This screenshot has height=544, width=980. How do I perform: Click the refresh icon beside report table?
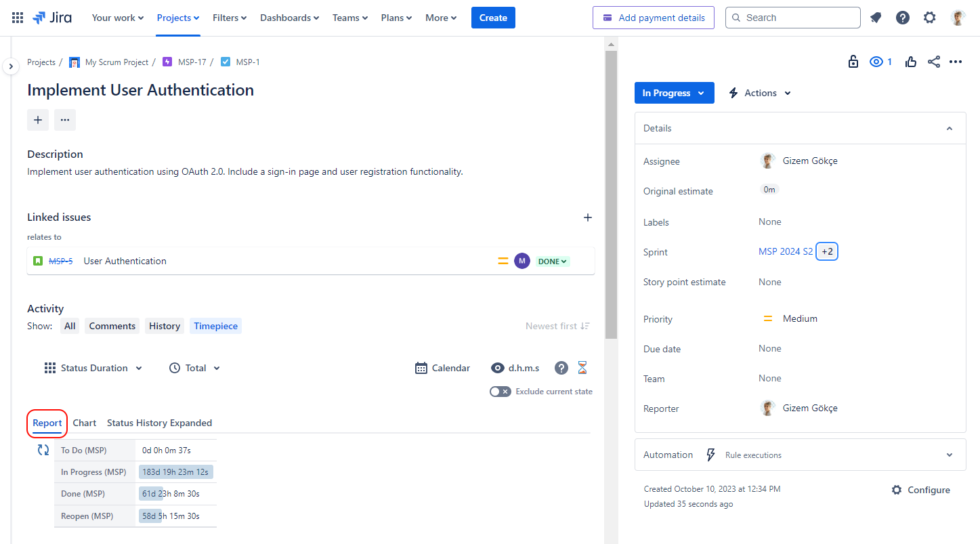(x=43, y=450)
